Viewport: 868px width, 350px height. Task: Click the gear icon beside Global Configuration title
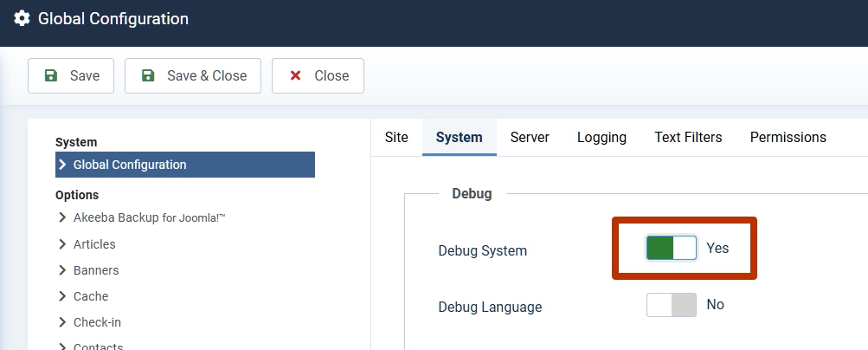pyautogui.click(x=22, y=18)
